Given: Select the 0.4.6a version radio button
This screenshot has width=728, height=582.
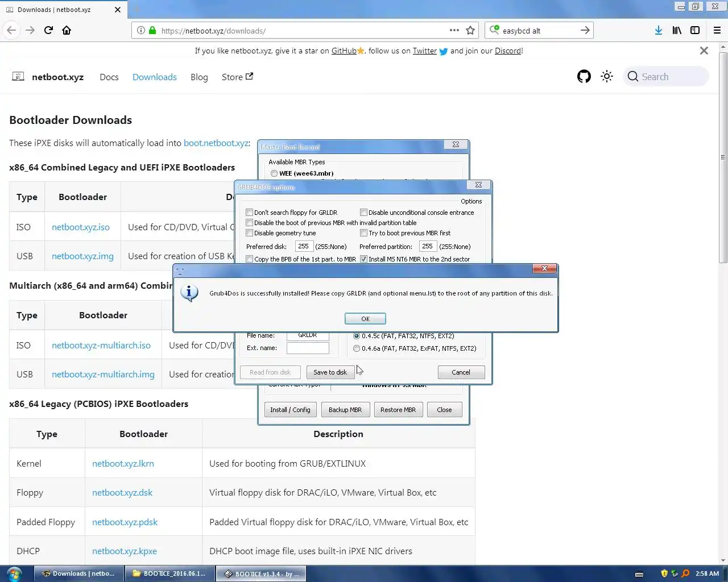Looking at the screenshot, I should coord(357,348).
